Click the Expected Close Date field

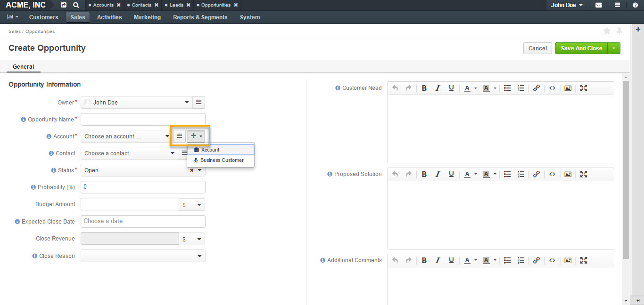pyautogui.click(x=143, y=221)
